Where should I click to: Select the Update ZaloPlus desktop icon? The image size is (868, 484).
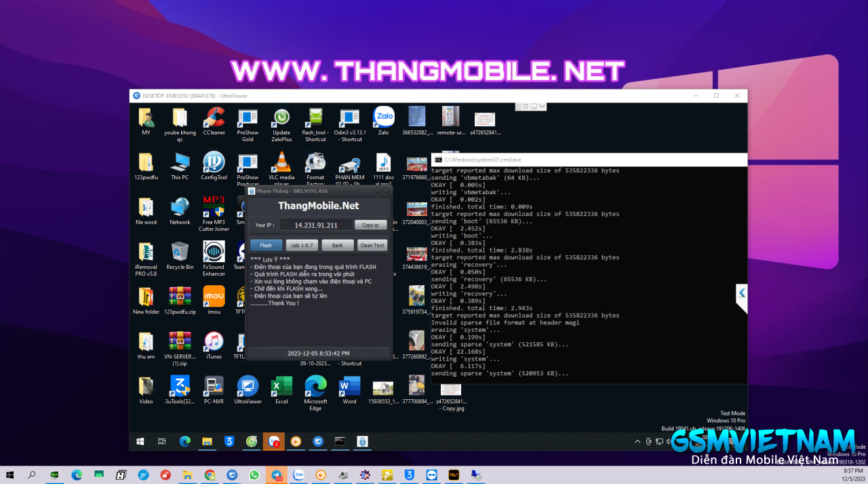tap(281, 125)
